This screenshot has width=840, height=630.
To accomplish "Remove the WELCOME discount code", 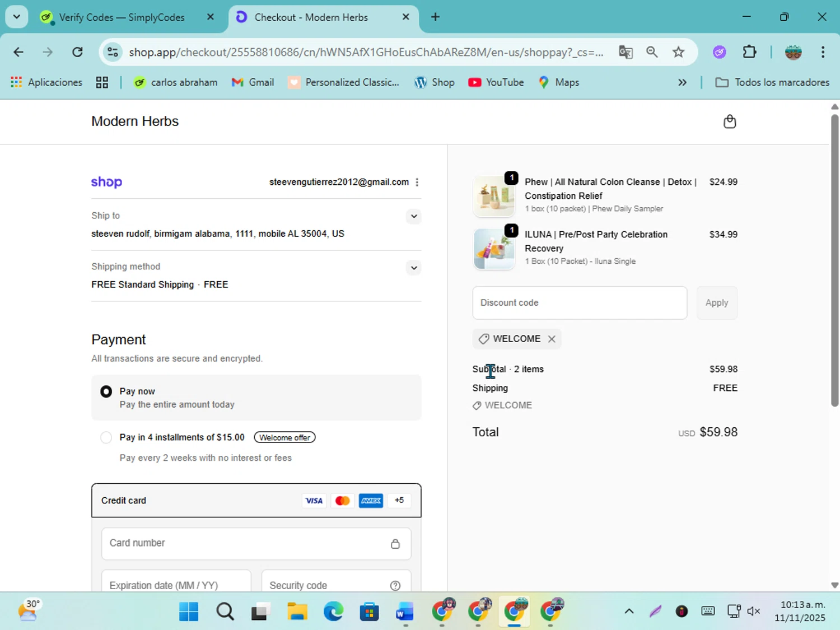I will (552, 339).
